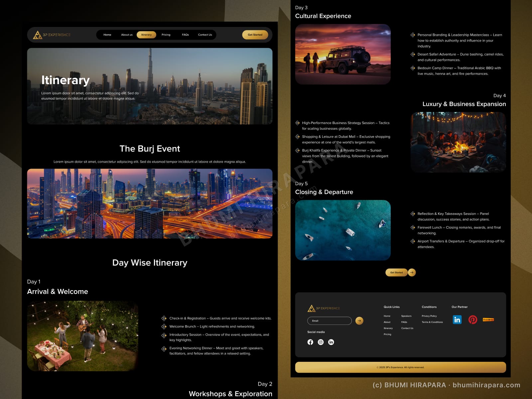The image size is (532, 399).
Task: Open the Privacy Policy link
Action: point(429,316)
